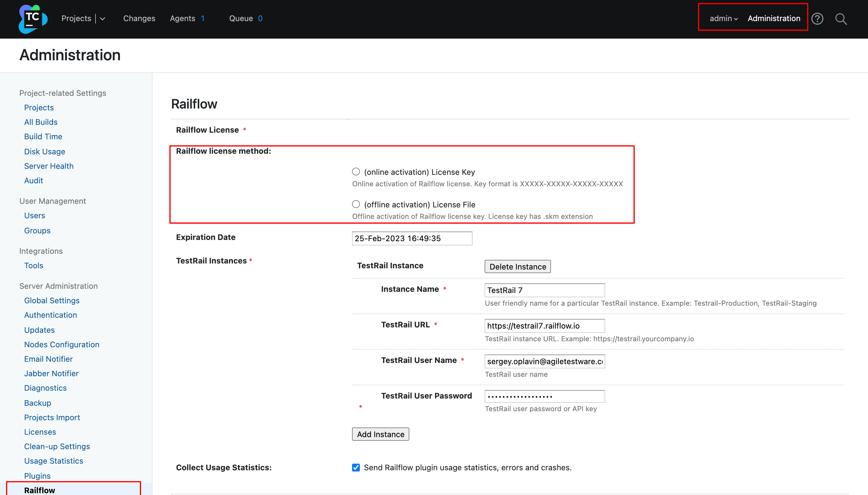Open Server Health sidebar link

tap(49, 166)
